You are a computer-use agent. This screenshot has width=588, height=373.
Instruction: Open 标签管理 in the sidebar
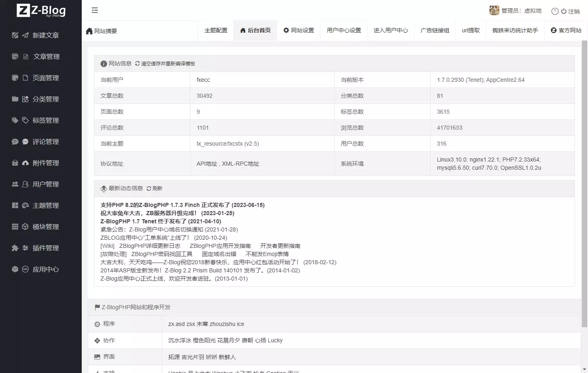[x=41, y=120]
